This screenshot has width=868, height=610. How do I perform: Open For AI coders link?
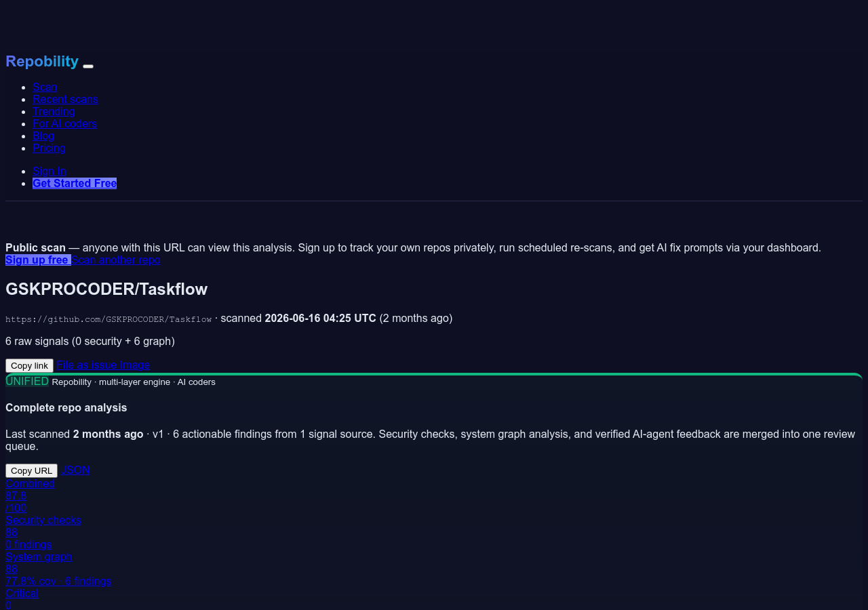click(x=64, y=123)
